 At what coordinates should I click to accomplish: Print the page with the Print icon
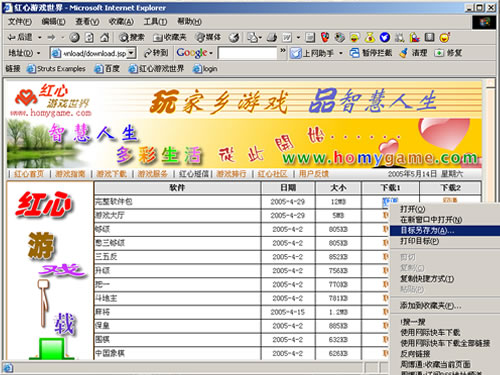pyautogui.click(x=272, y=37)
